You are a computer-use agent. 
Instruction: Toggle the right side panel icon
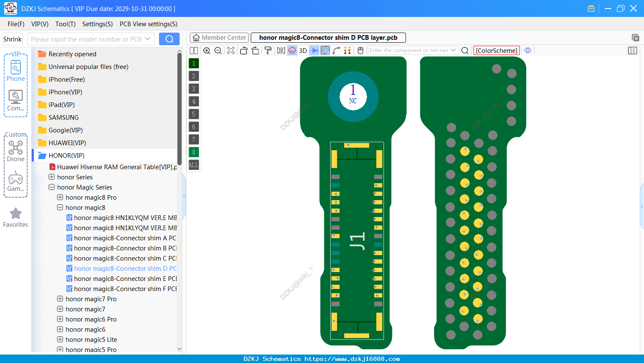[633, 50]
